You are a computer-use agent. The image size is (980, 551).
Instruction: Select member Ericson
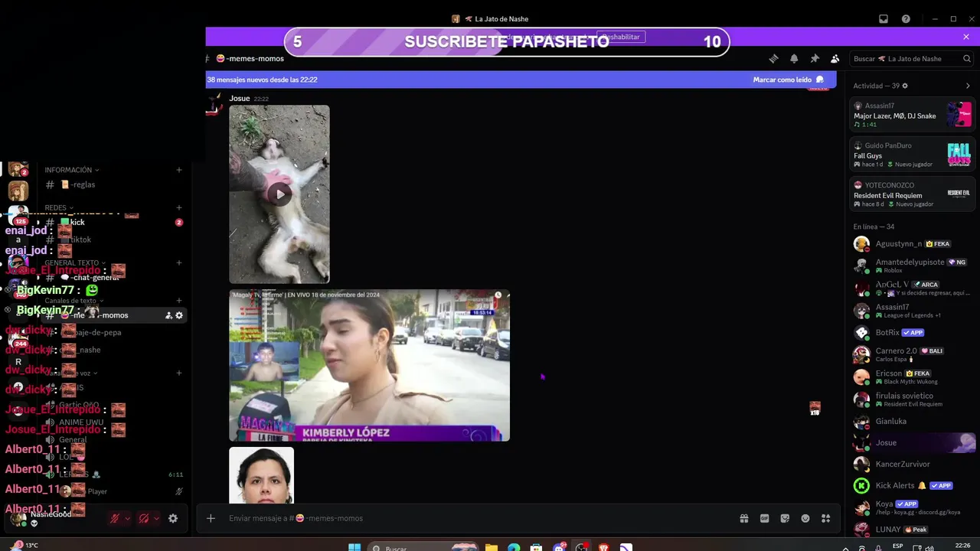(913, 377)
